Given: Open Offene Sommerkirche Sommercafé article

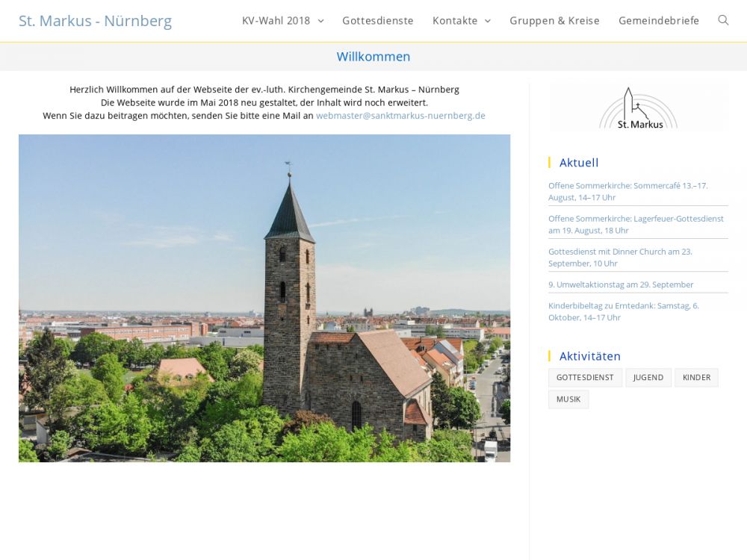Looking at the screenshot, I should point(627,191).
